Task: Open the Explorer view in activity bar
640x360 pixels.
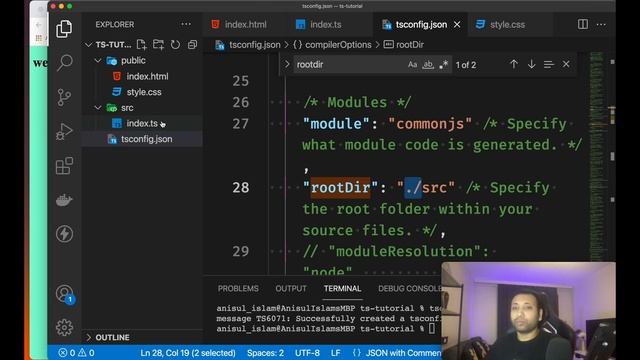Action: point(64,29)
